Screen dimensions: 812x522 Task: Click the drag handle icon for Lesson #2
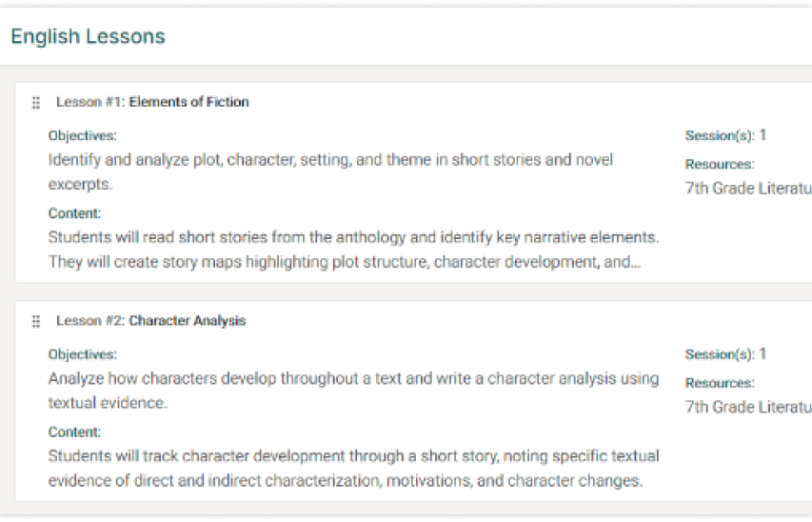tap(36, 321)
